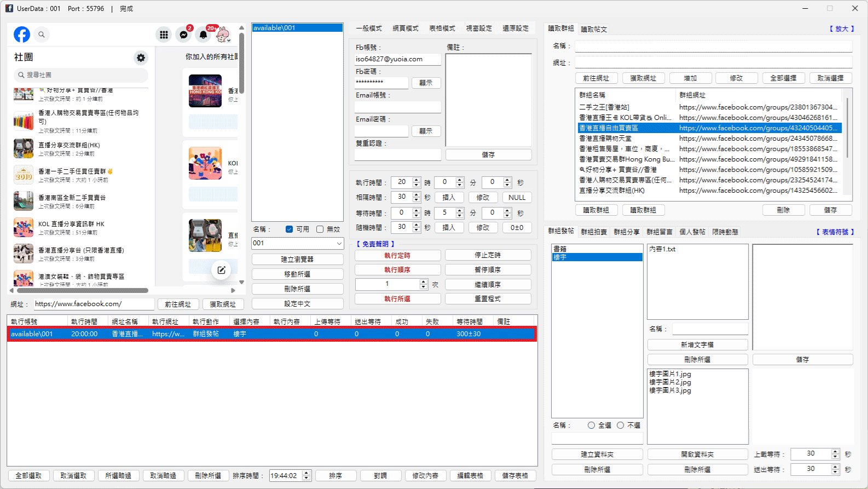Open the profile avatar menu
Viewport: 868px width, 489px height.
tap(223, 34)
